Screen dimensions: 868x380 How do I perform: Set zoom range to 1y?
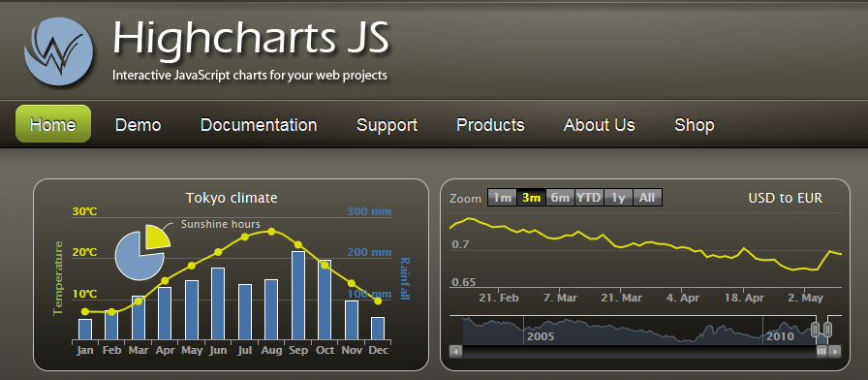[x=618, y=198]
